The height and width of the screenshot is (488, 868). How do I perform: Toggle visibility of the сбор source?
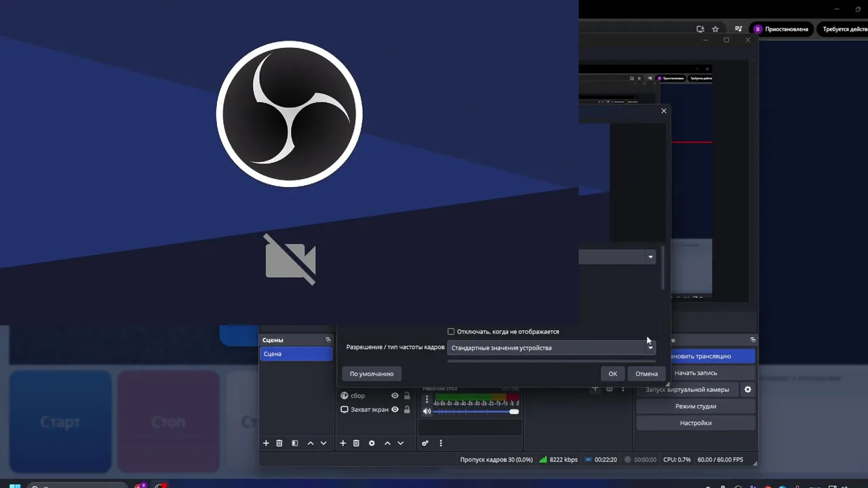click(x=395, y=396)
